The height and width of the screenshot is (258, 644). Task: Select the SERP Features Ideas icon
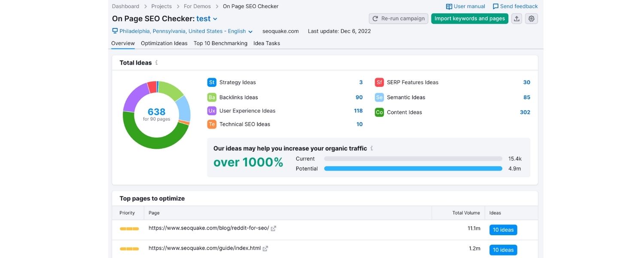379,82
